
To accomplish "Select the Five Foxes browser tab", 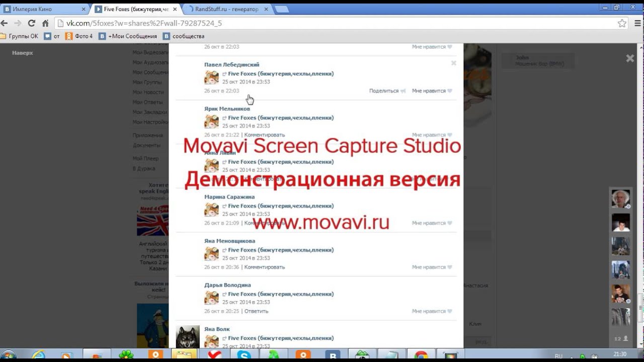I will pos(136,9).
